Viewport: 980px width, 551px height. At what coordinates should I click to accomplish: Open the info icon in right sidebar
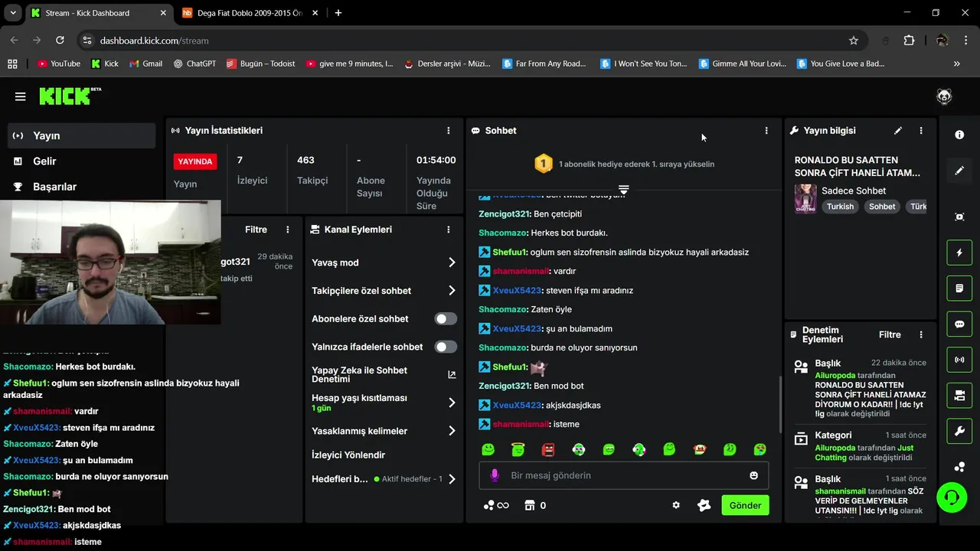[959, 135]
